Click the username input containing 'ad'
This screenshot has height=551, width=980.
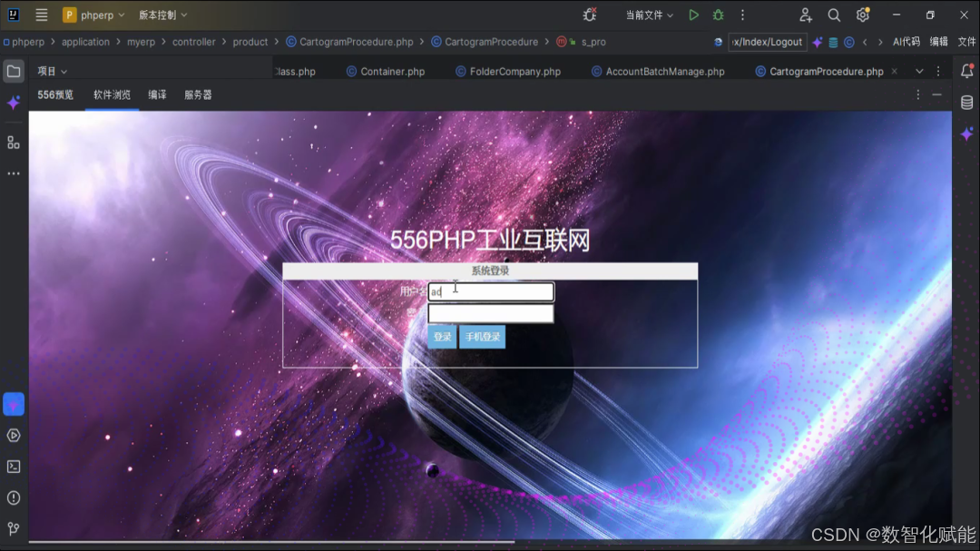(x=491, y=291)
